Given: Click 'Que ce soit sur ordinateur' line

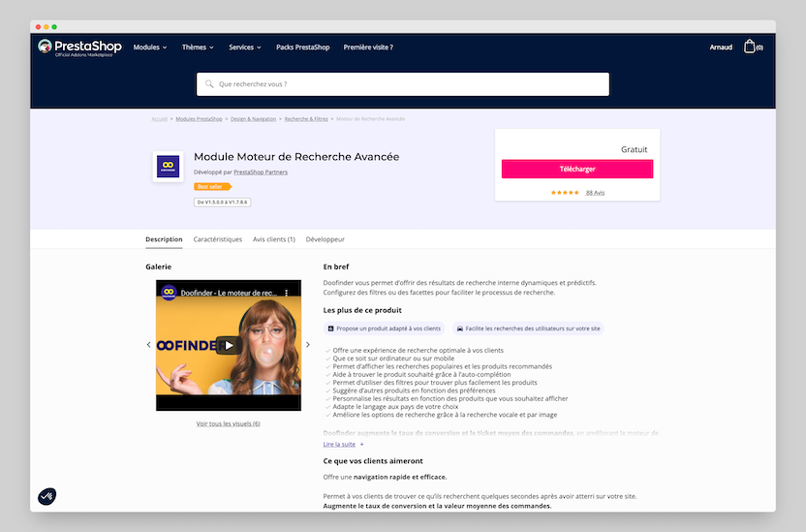Looking at the screenshot, I should click(393, 359).
